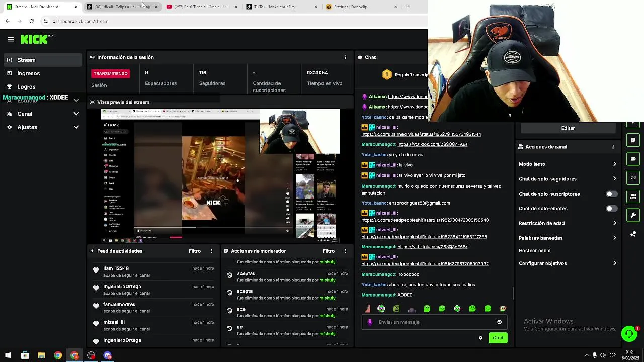Click liam_12348 in activity feed
Image resolution: width=644 pixels, height=362 pixels.
(116, 269)
